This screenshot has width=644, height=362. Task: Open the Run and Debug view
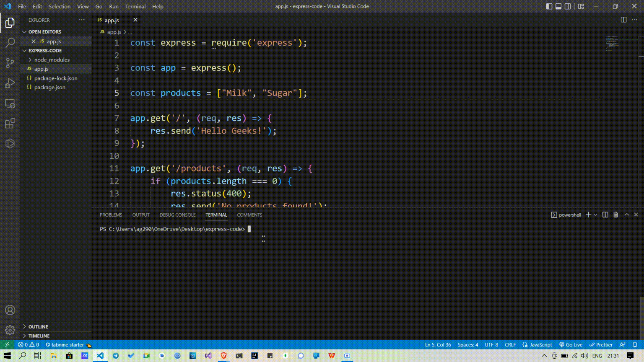click(10, 83)
